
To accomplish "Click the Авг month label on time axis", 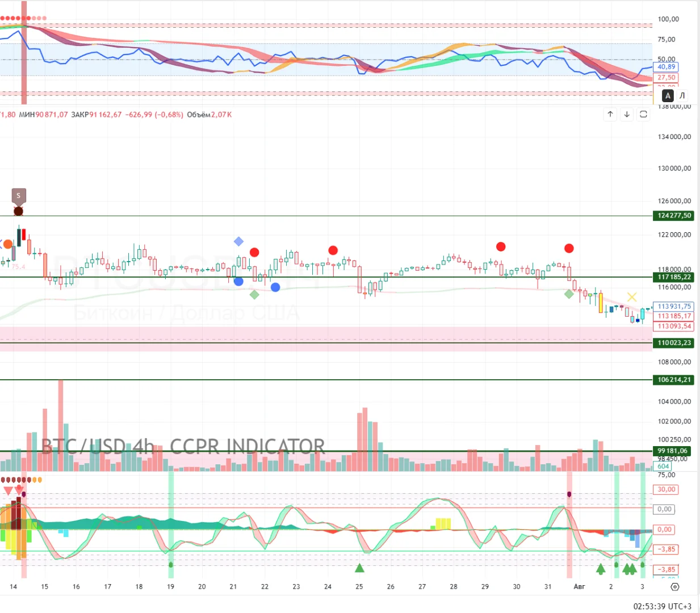I will pos(579,587).
